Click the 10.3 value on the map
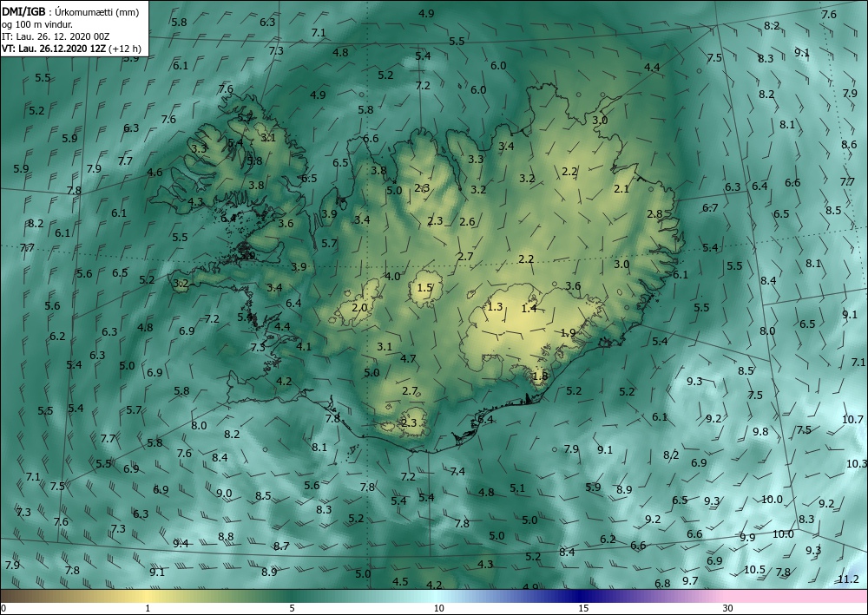Screen dimensions: 868x615 click(x=857, y=463)
